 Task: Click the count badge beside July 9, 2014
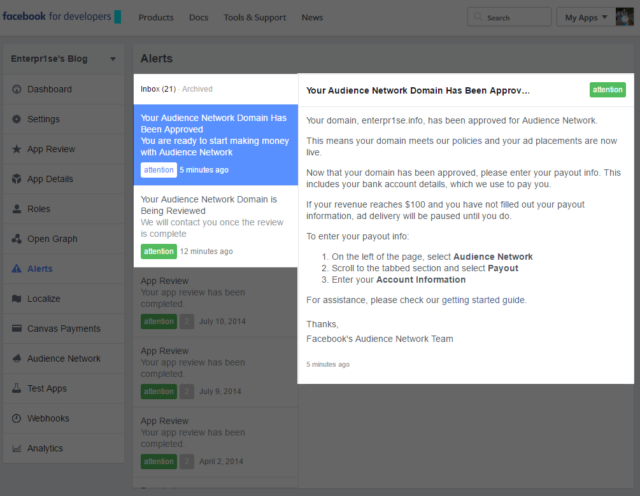pos(187,391)
